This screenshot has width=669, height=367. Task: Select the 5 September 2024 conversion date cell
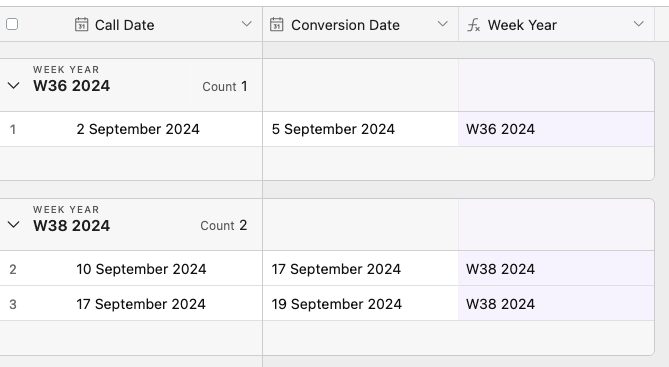[361, 129]
